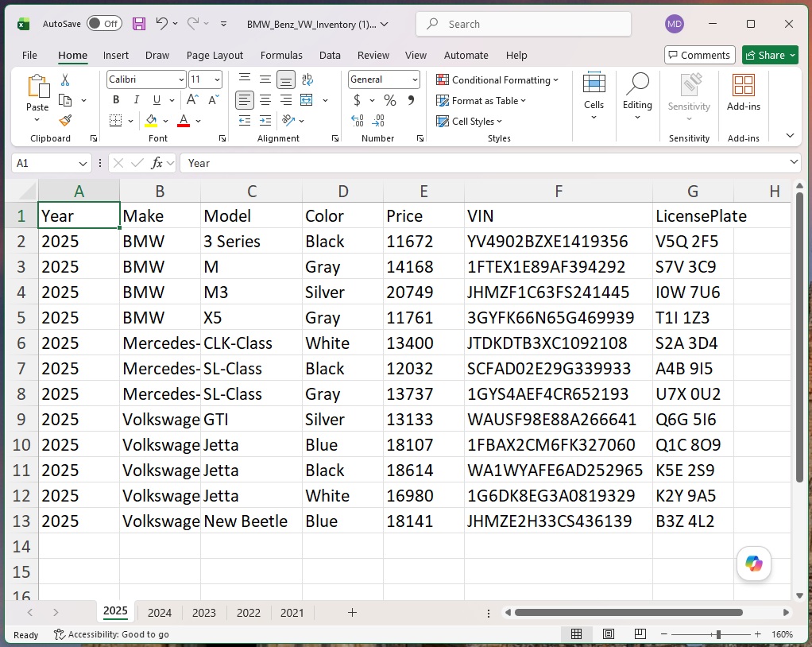This screenshot has width=812, height=647.
Task: Apply italic formatting
Action: (136, 100)
